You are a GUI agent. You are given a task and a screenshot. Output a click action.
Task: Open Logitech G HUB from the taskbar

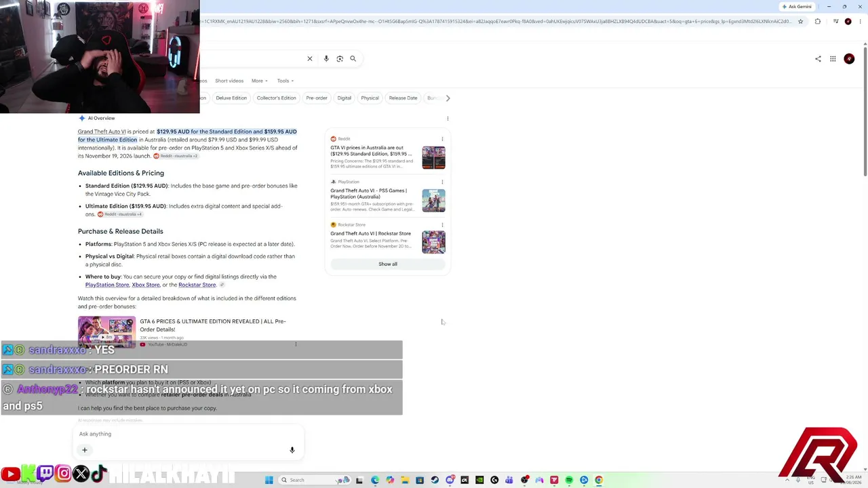coord(494,480)
